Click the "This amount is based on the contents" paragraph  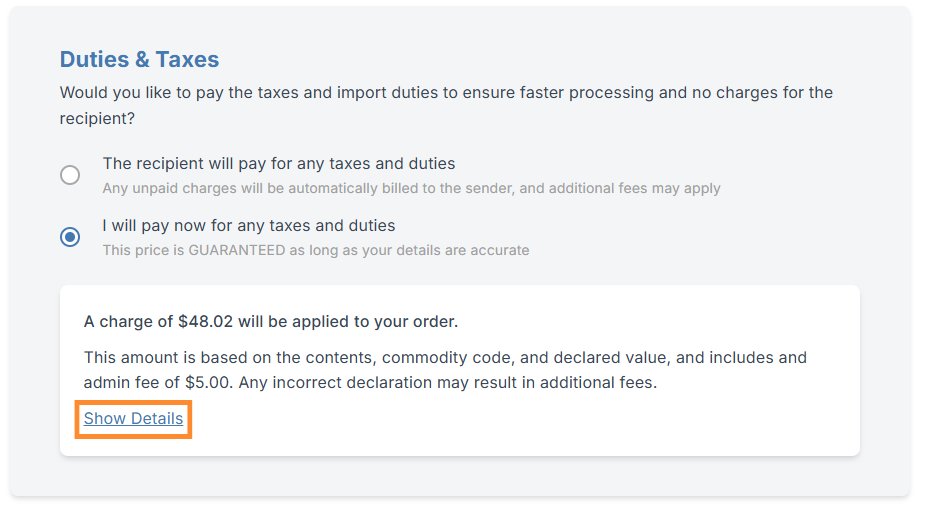[445, 357]
